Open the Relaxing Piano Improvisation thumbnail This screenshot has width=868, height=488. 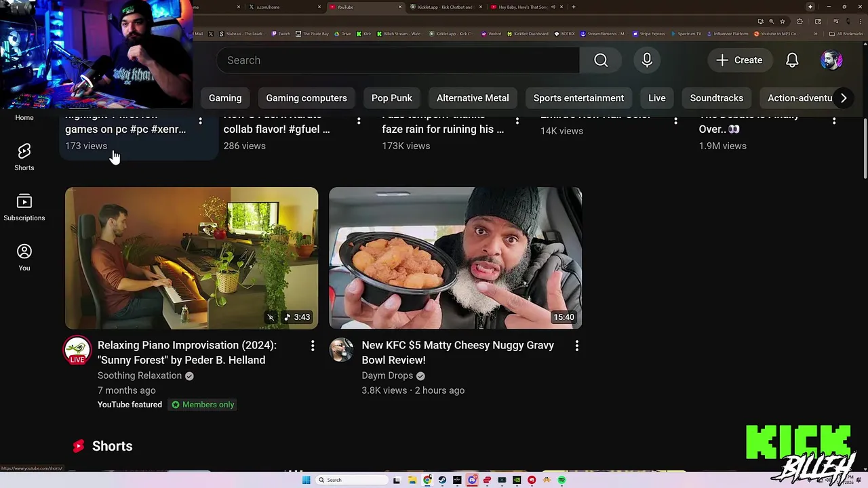coord(191,258)
